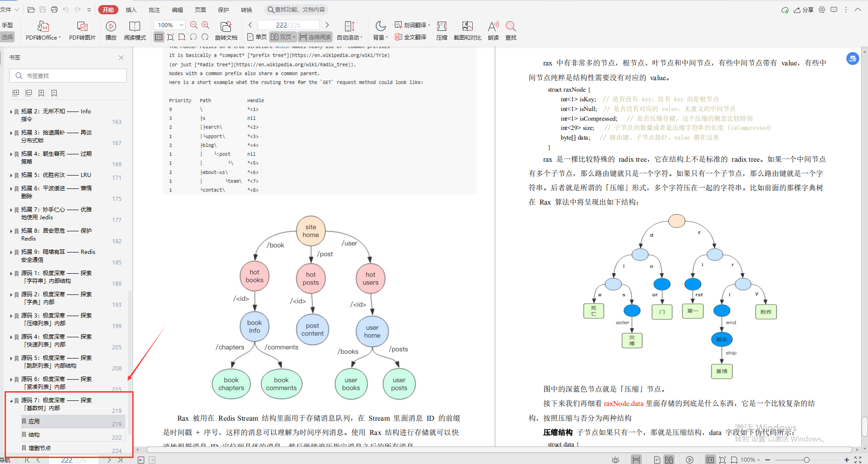This screenshot has width=868, height=464.
Task: Click the eye protection icon in status bar
Action: pos(615,460)
